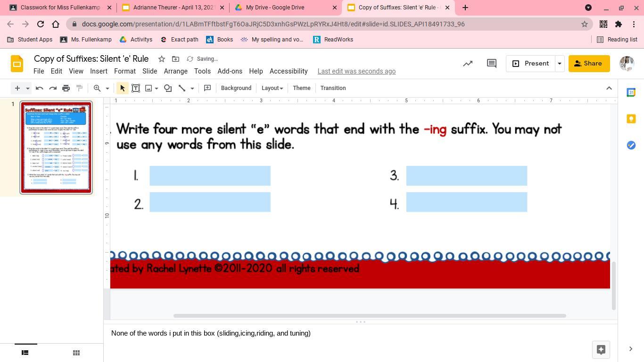Open comment history icon
The image size is (644, 362).
tap(491, 64)
